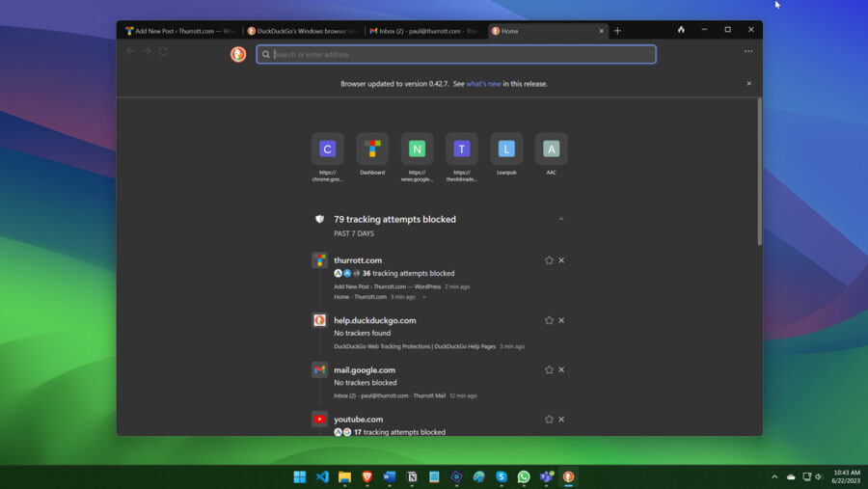
Task: Favorite thurrott.com with the star icon
Action: click(x=549, y=260)
